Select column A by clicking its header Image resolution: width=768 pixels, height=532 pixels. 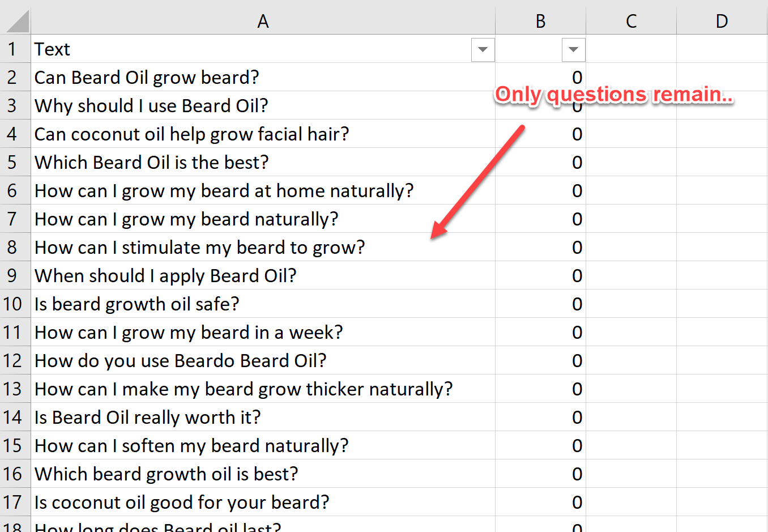coord(263,20)
